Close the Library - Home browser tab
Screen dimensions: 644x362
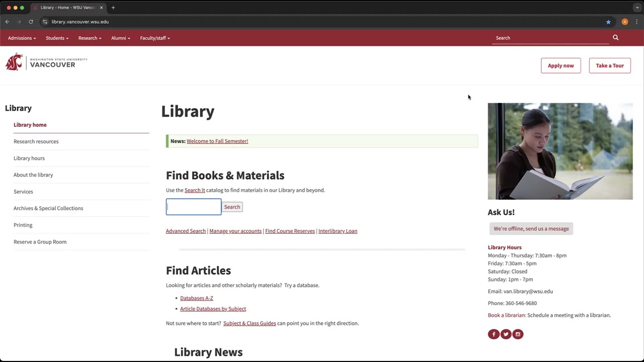click(101, 8)
